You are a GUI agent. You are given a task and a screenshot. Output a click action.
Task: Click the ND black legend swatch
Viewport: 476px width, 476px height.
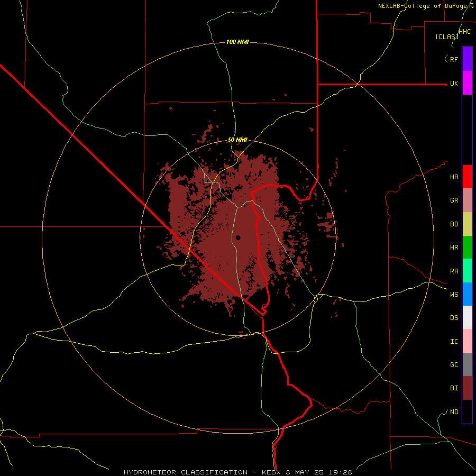467,411
